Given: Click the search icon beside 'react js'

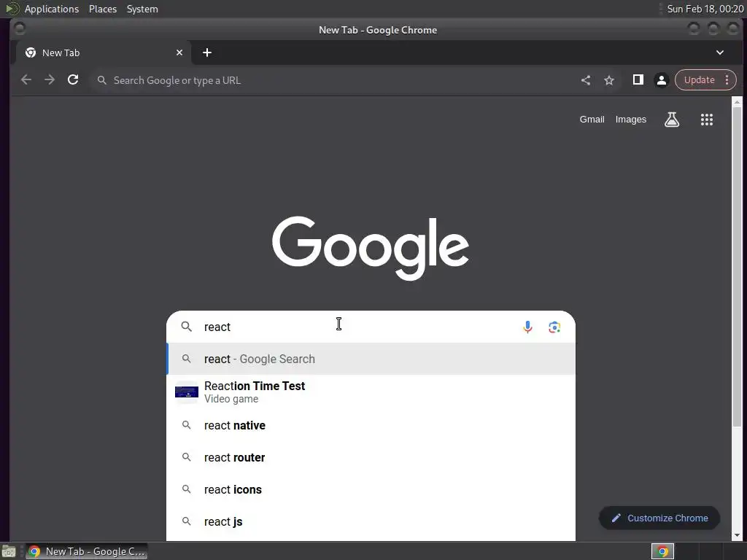Looking at the screenshot, I should pyautogui.click(x=186, y=521).
